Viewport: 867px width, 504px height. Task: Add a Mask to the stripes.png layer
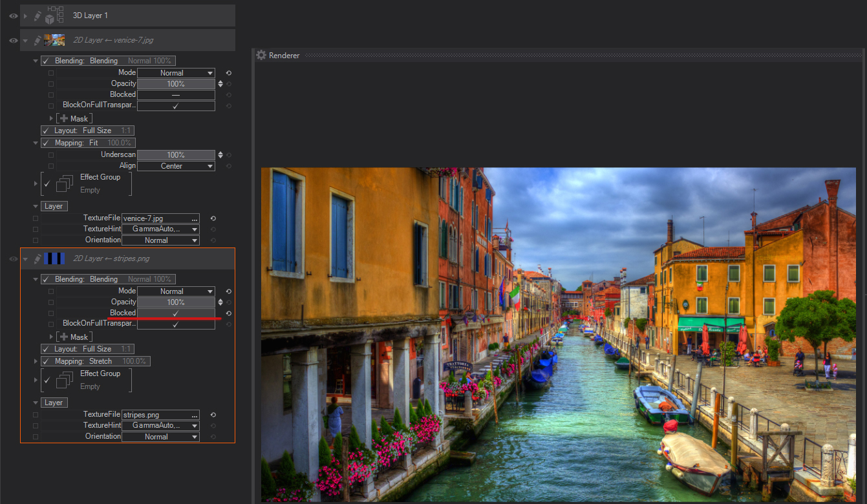click(63, 337)
